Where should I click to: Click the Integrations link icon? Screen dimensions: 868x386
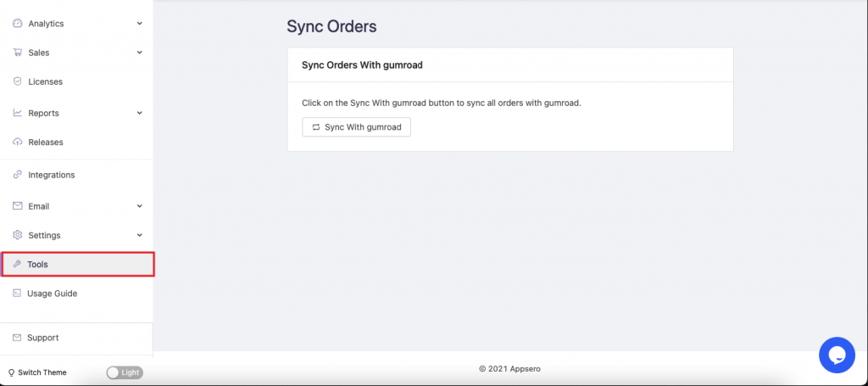tap(17, 175)
